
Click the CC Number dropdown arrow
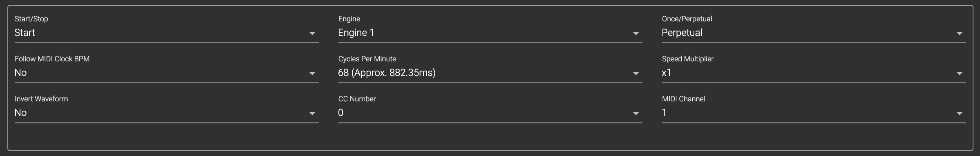coord(635,114)
